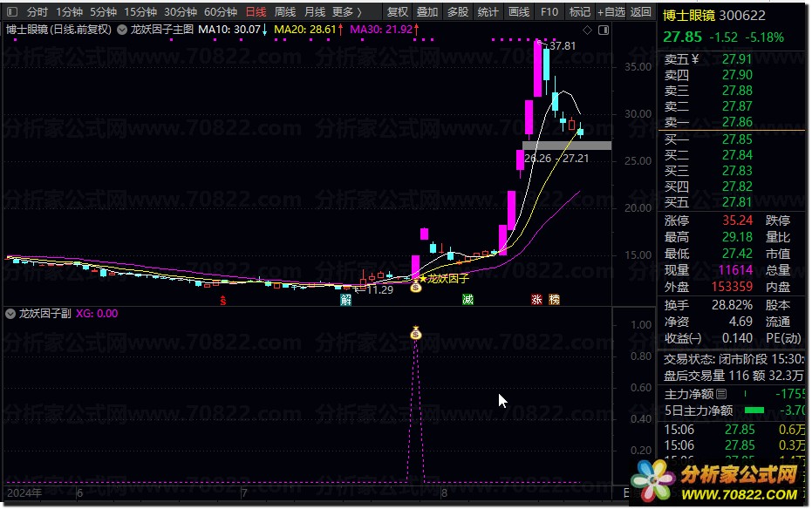Click the 解 event marker icon
This screenshot has height=509, width=812.
coord(345,300)
